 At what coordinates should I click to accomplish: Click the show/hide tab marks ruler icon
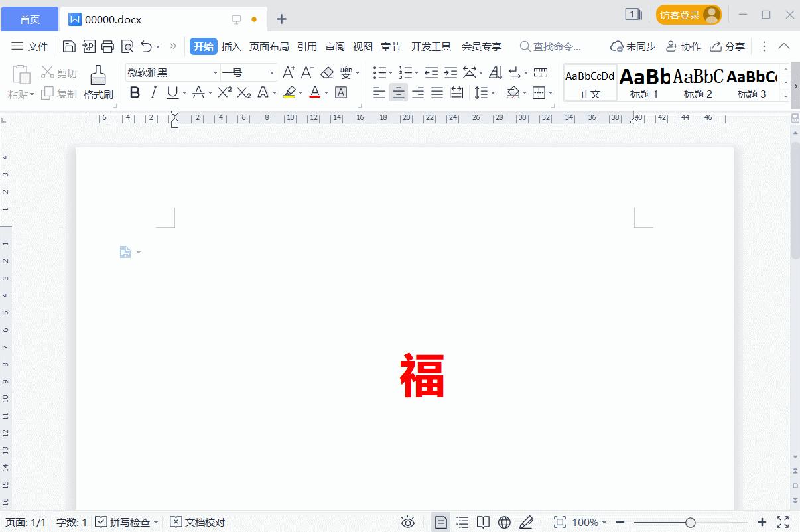541,72
